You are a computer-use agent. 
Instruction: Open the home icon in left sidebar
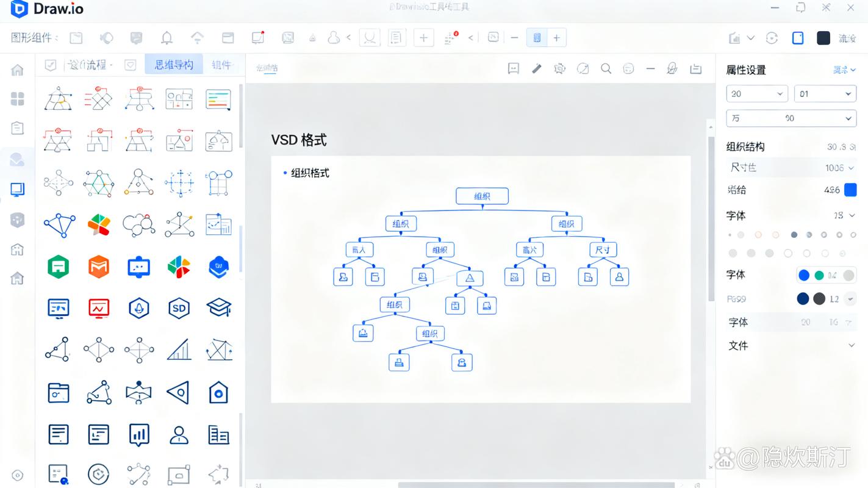(x=18, y=70)
